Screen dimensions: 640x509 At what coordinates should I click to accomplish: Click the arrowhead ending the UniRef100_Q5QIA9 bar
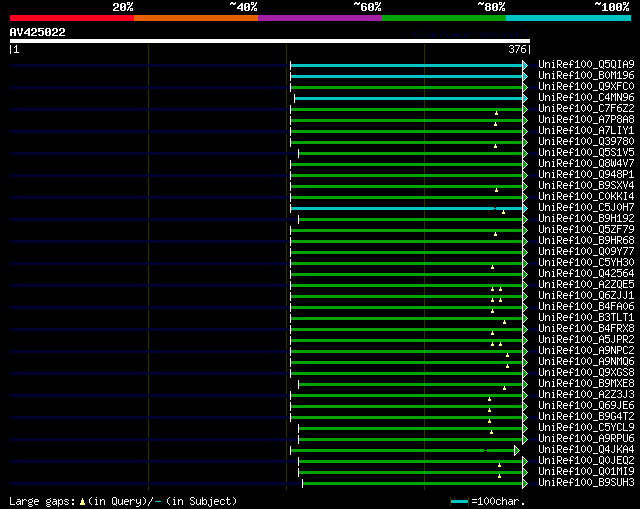tap(525, 65)
